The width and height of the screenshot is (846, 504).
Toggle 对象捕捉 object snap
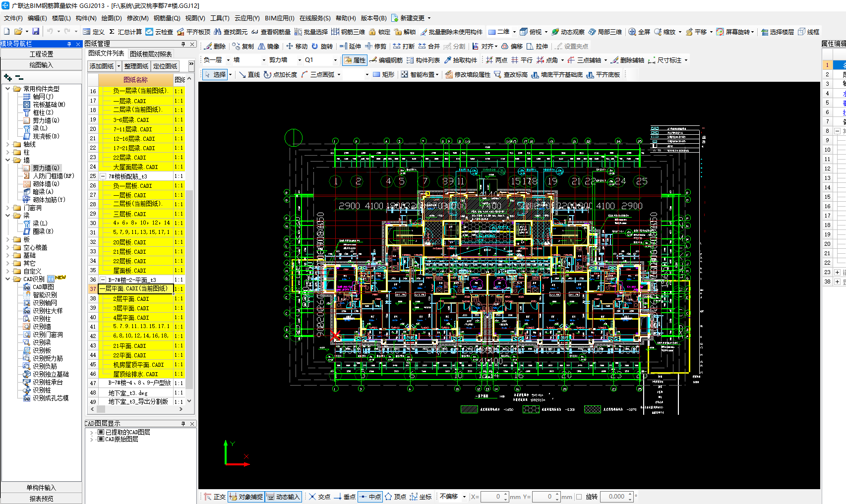(246, 497)
